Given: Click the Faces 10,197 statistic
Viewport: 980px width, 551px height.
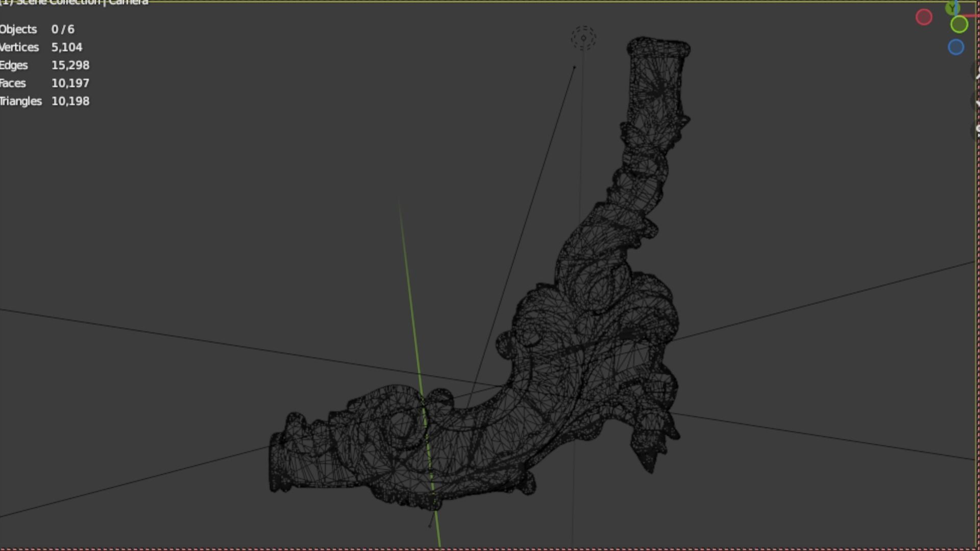Looking at the screenshot, I should pos(45,83).
